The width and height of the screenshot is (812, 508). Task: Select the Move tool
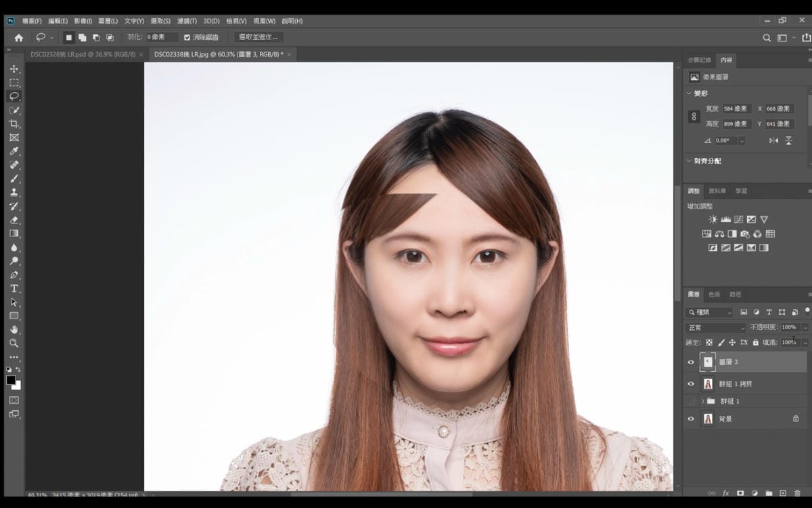pos(14,69)
